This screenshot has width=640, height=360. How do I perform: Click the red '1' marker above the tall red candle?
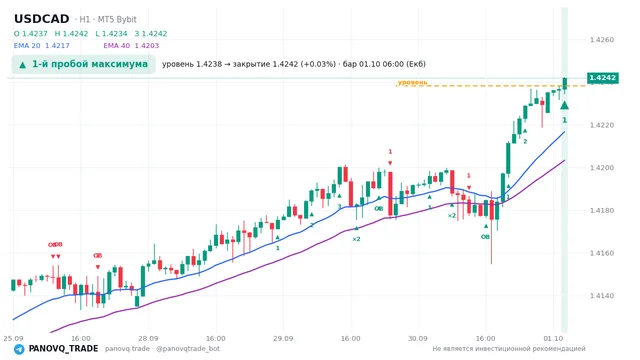pyautogui.click(x=390, y=152)
